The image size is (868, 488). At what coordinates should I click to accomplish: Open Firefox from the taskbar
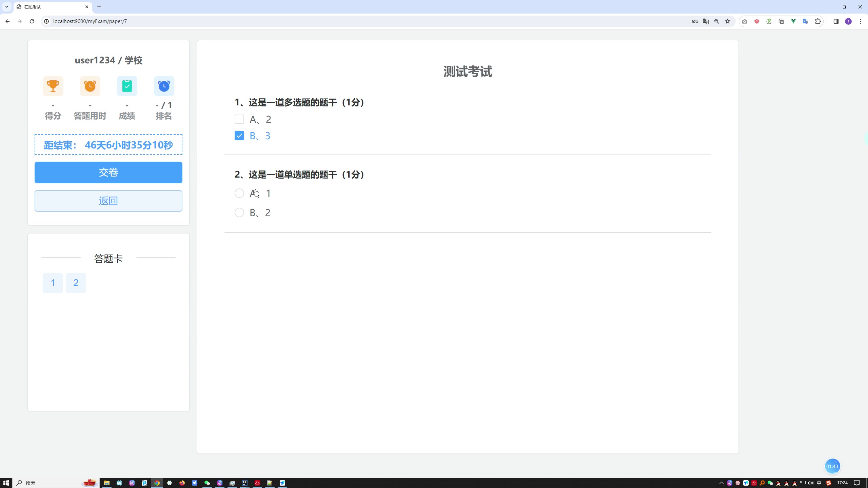click(182, 483)
